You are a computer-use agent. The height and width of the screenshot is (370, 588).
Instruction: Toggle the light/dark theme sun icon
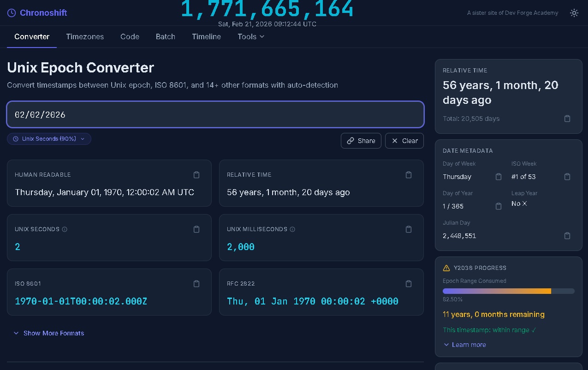pyautogui.click(x=574, y=13)
